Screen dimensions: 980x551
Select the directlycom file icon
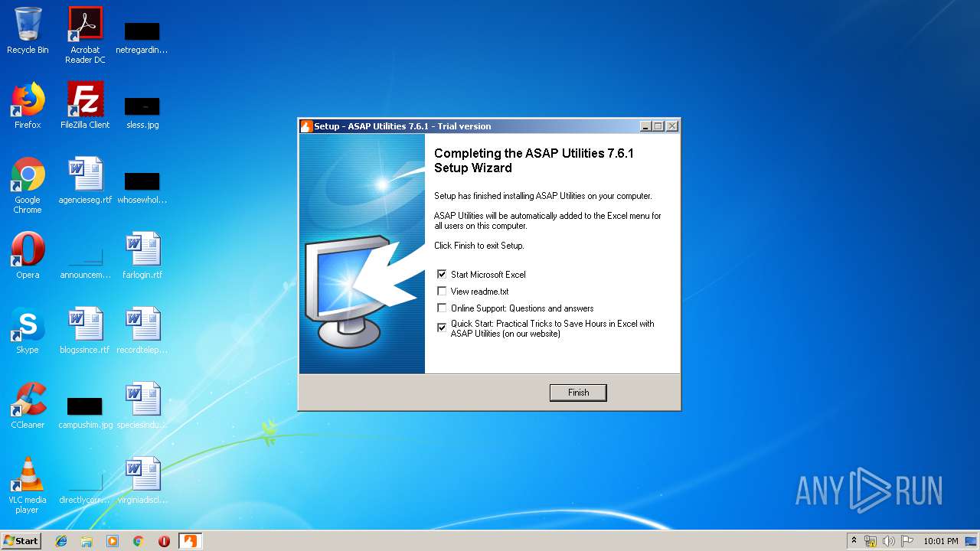85,489
